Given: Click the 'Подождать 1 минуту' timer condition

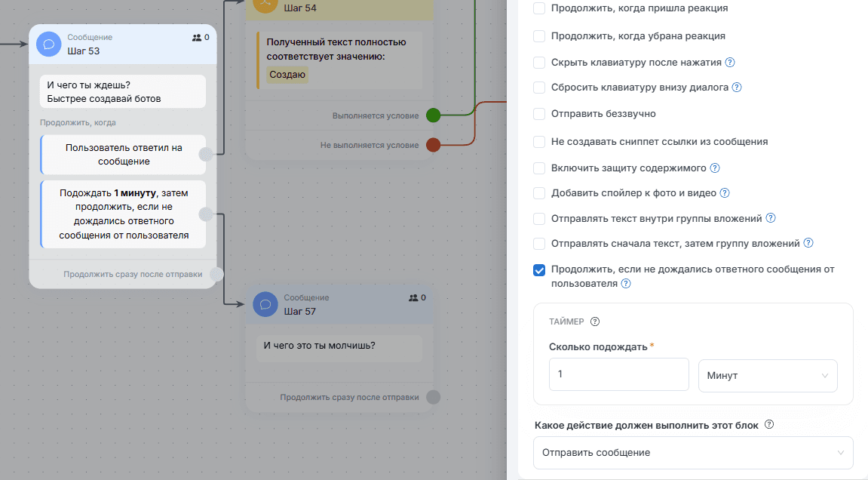Looking at the screenshot, I should 124,214.
